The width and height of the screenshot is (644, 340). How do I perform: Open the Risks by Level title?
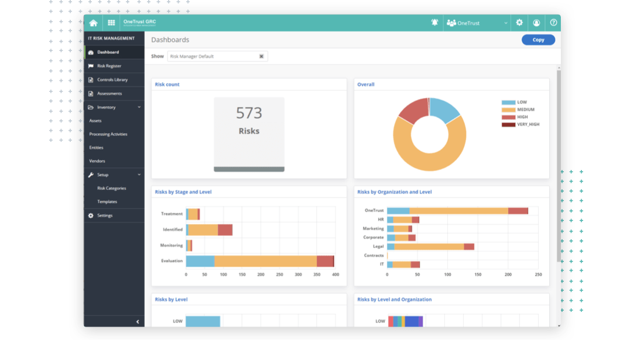tap(172, 300)
